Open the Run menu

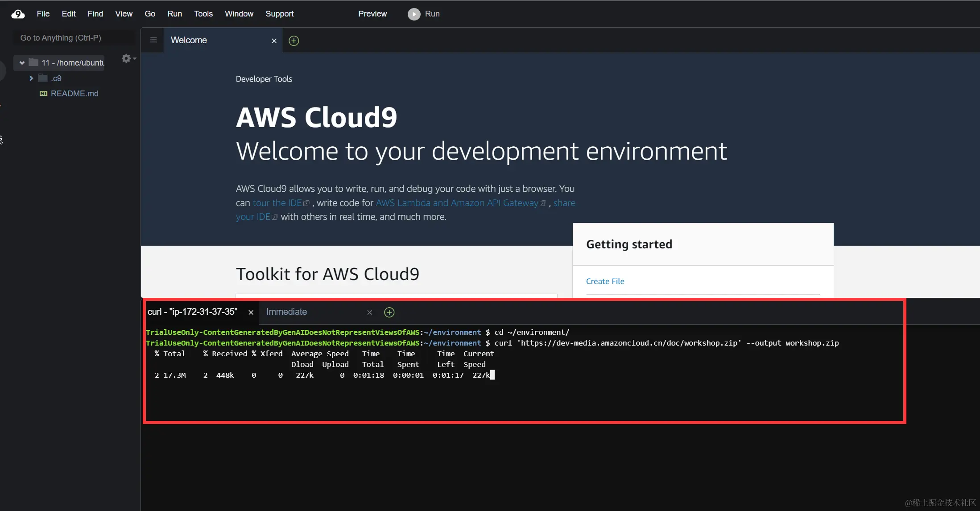pos(174,14)
